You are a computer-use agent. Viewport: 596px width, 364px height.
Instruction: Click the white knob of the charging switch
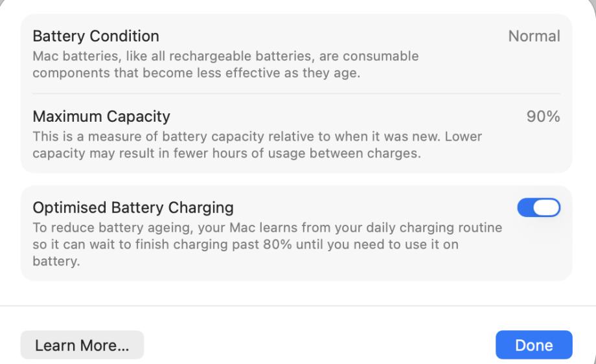[x=547, y=207]
